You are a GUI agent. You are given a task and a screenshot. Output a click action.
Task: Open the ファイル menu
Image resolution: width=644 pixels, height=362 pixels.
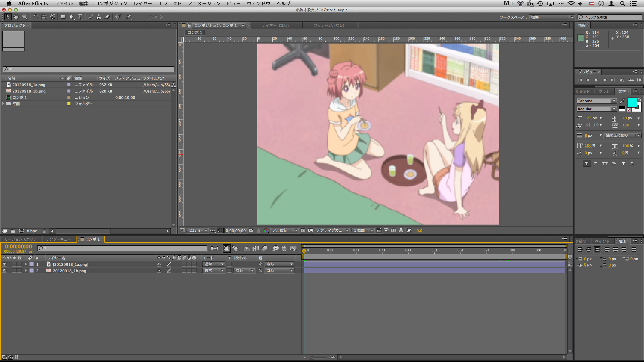pos(64,3)
